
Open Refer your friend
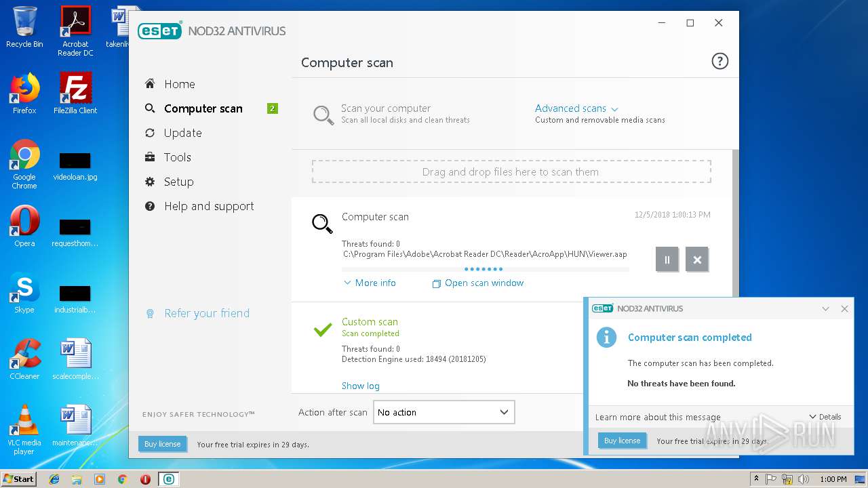207,313
